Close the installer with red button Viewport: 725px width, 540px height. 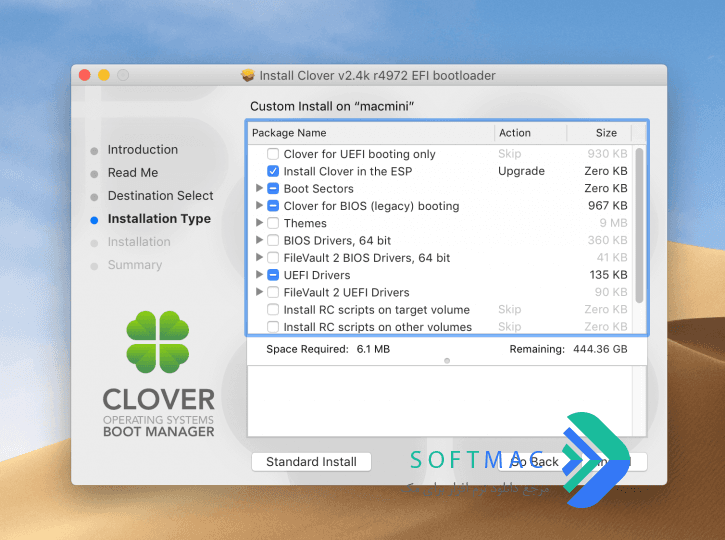pyautogui.click(x=85, y=75)
